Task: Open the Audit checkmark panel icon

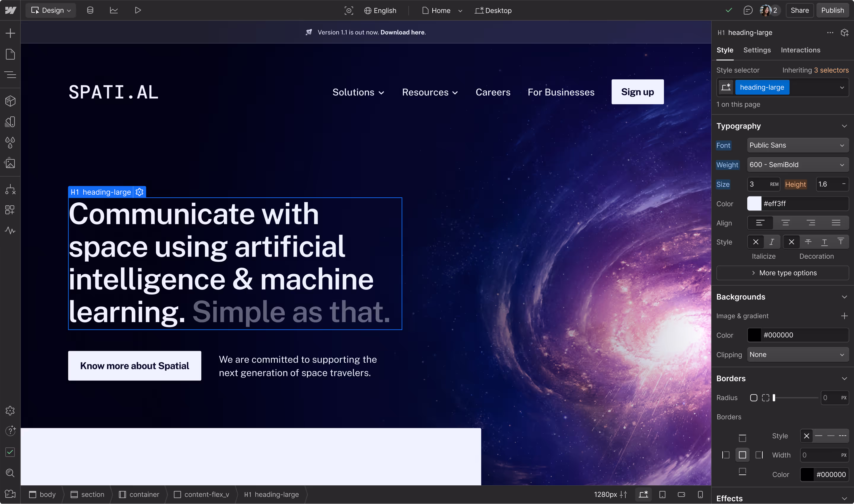Action: 10,452
